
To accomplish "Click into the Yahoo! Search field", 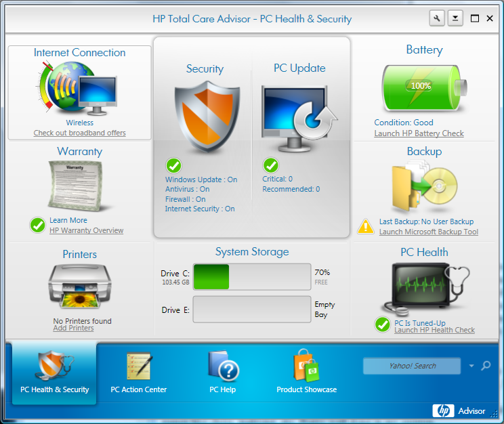I will (412, 366).
